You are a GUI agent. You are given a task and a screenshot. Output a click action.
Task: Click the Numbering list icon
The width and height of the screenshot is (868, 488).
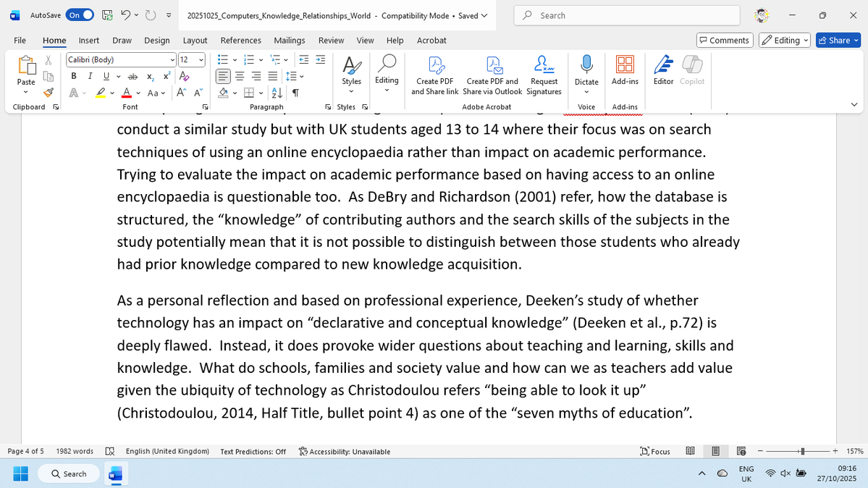249,60
